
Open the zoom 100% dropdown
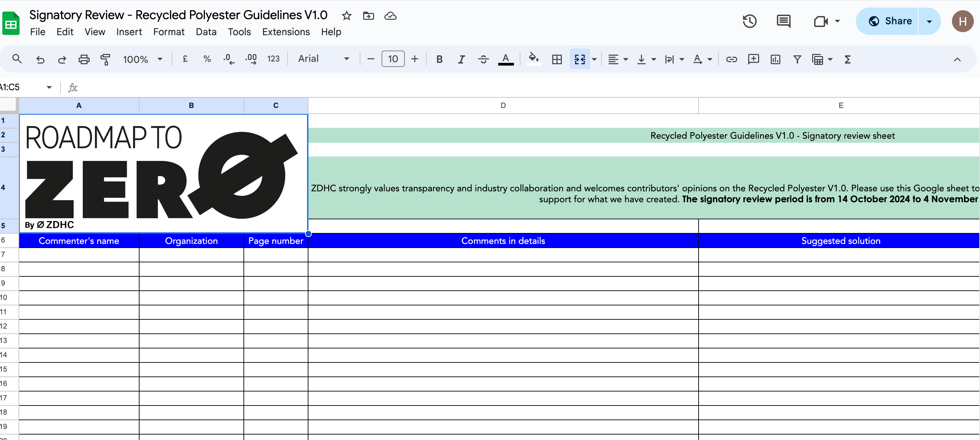click(143, 59)
